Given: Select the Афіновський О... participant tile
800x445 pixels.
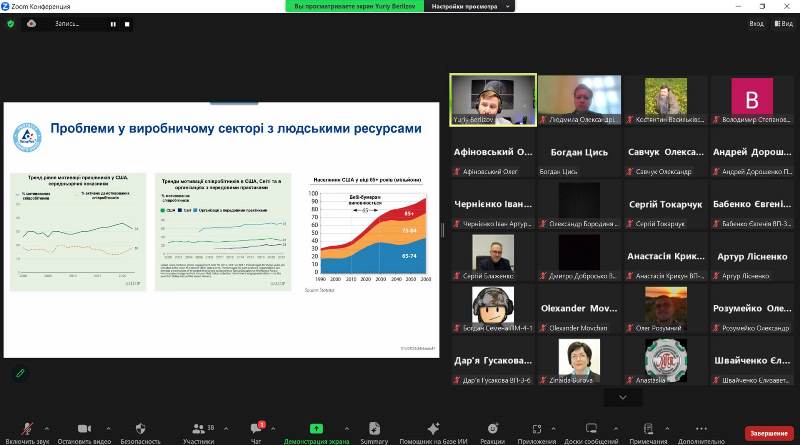Looking at the screenshot, I should click(x=493, y=152).
